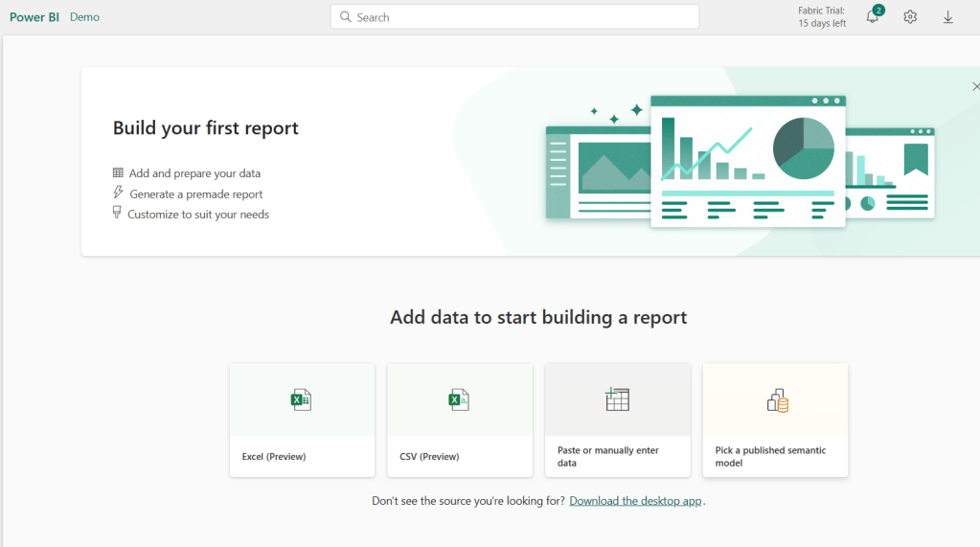The width and height of the screenshot is (980, 547).
Task: Click the magnifier icon in search box
Action: (346, 17)
